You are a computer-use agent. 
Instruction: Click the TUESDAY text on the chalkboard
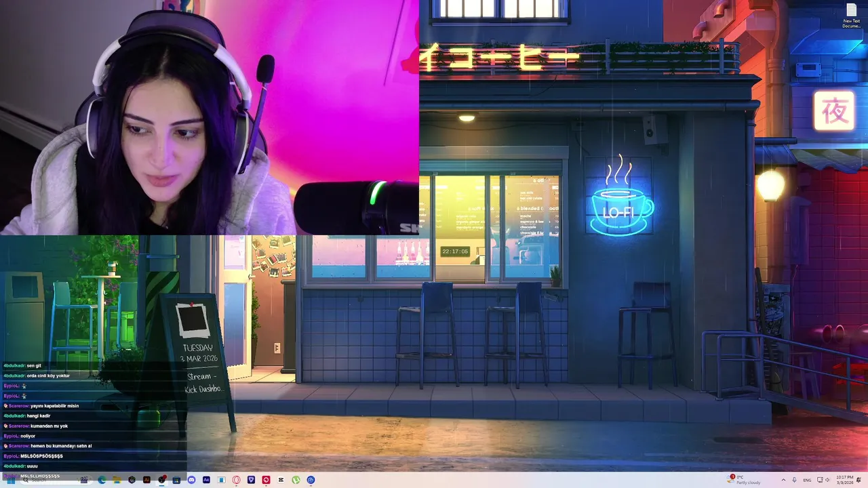pos(197,348)
